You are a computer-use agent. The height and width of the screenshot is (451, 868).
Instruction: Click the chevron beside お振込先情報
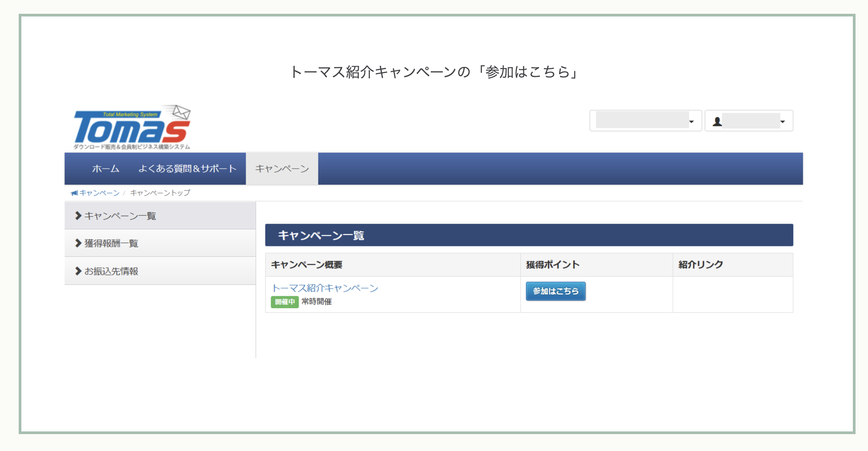pos(78,271)
